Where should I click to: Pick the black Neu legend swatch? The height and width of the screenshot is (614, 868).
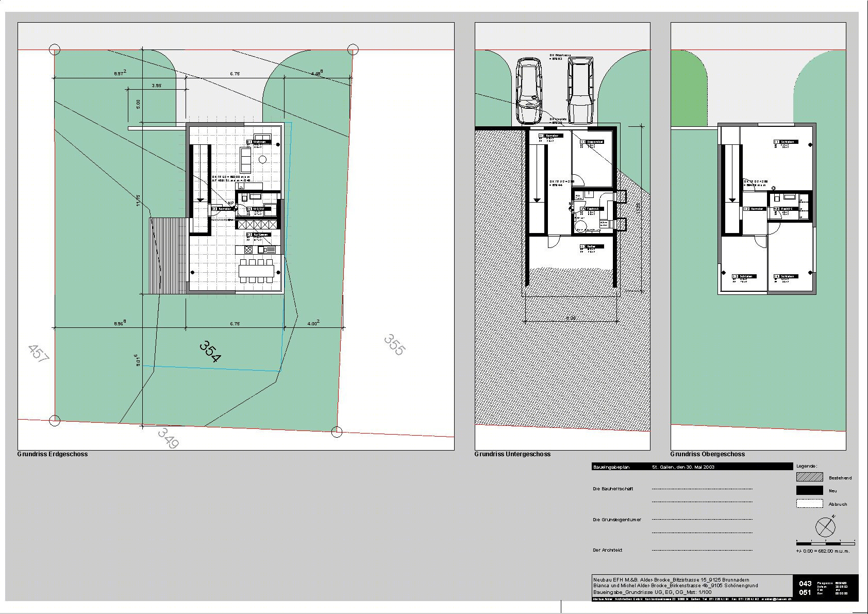(x=810, y=491)
